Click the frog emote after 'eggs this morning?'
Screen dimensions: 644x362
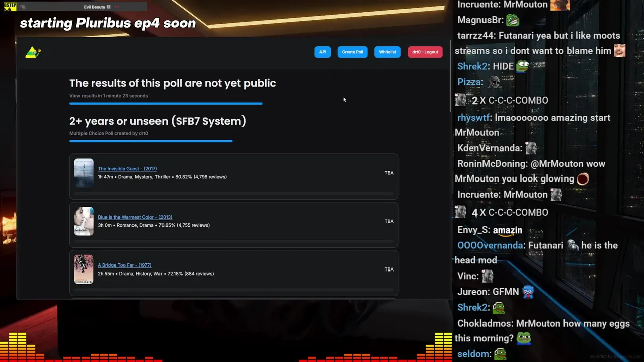click(x=524, y=338)
